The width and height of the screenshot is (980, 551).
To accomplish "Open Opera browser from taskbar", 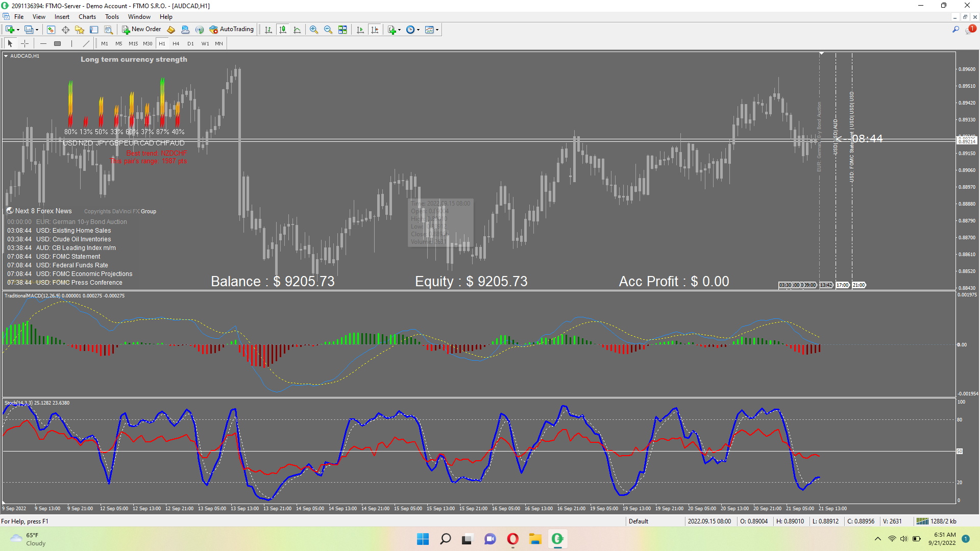I will click(x=512, y=539).
